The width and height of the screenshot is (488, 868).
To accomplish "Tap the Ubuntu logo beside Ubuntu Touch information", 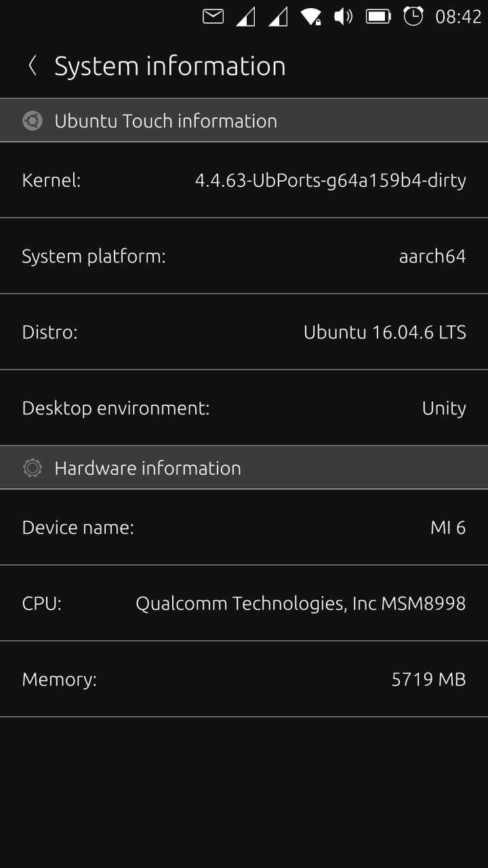I will pos(33,121).
